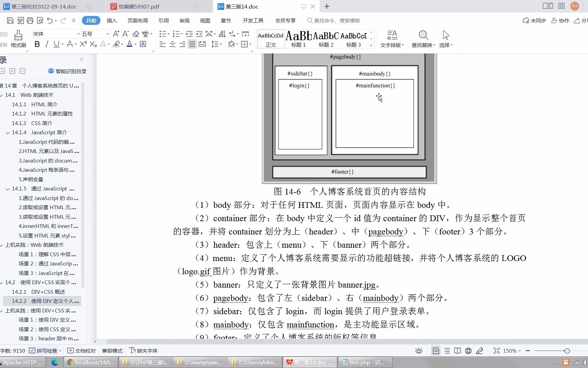
Task: Open the 审阅 ribbon tab
Action: point(184,20)
